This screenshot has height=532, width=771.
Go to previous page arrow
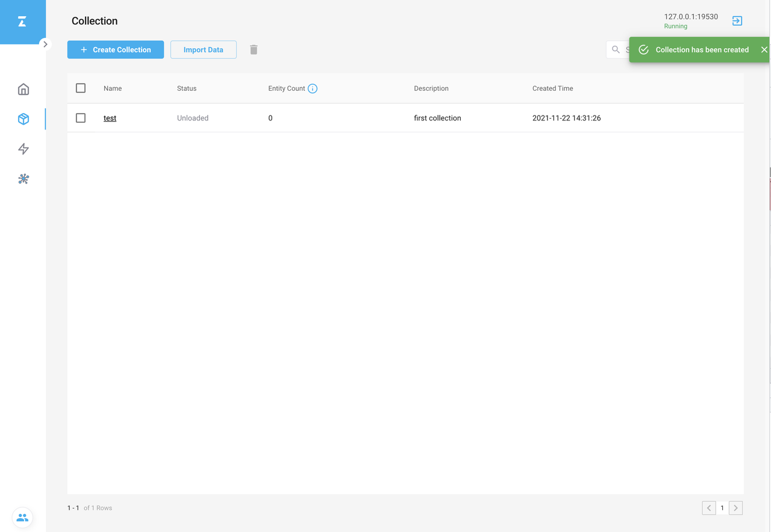tap(709, 508)
